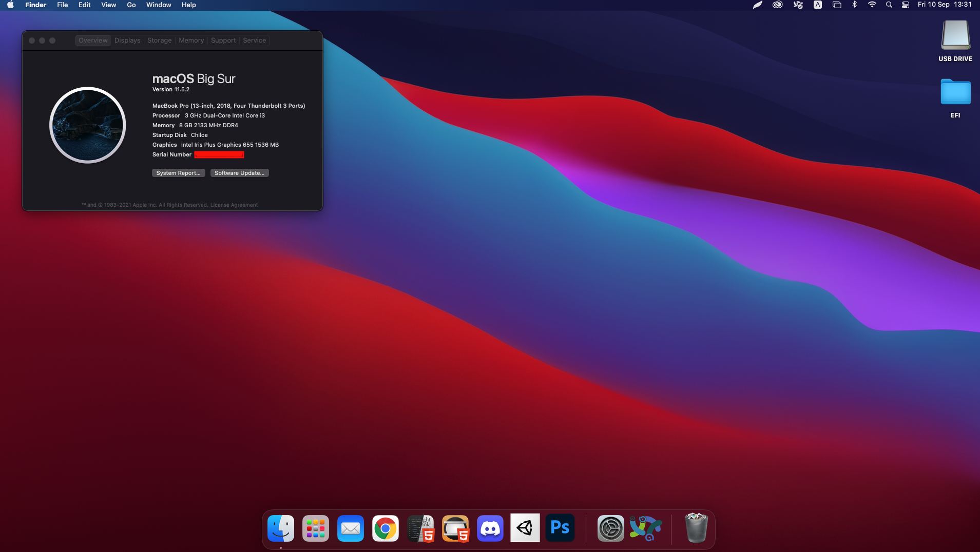The width and height of the screenshot is (980, 552).
Task: Switch to the Storage tab
Action: (x=160, y=41)
